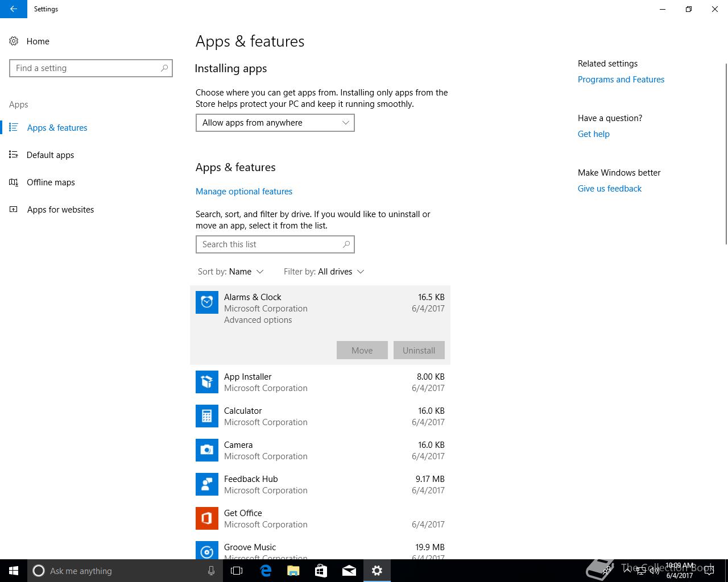Click the vertical scrollbar of the settings page

pos(725,153)
